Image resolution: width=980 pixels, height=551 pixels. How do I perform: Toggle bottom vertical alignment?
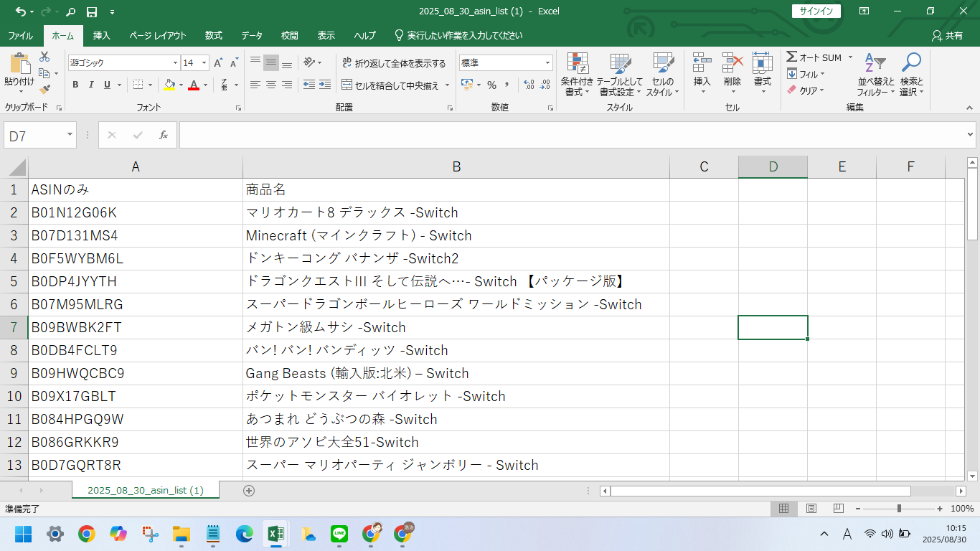(x=287, y=63)
